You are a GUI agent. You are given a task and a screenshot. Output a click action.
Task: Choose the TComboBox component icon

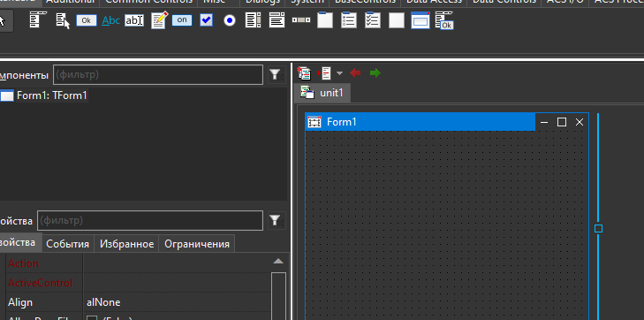[x=277, y=20]
